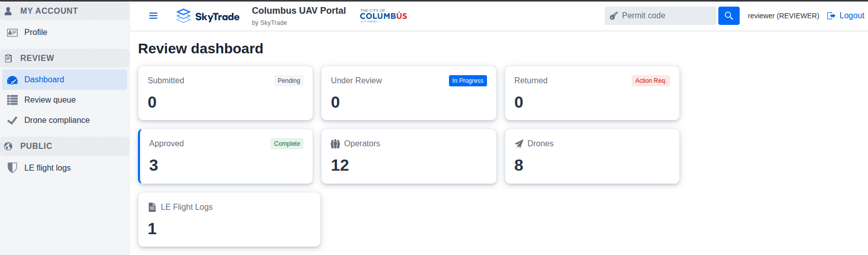Viewport: 868px width, 255px height.
Task: Click the Dashboard gauge icon
Action: click(x=12, y=80)
